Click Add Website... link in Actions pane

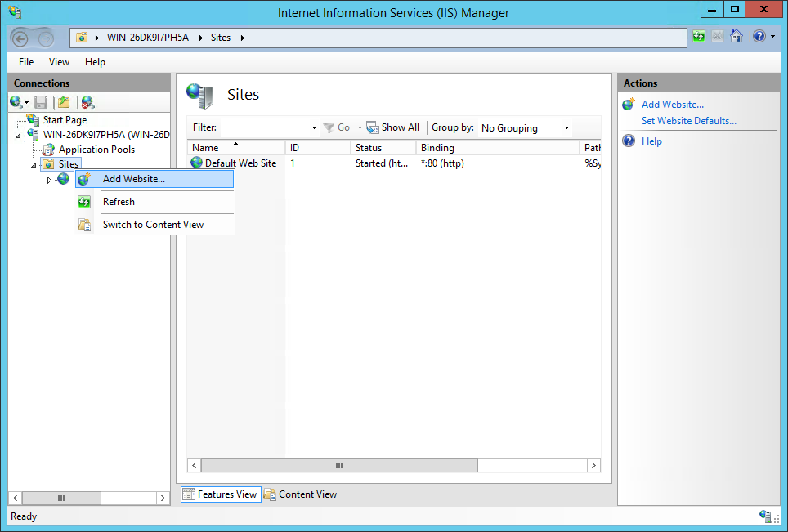[673, 105]
